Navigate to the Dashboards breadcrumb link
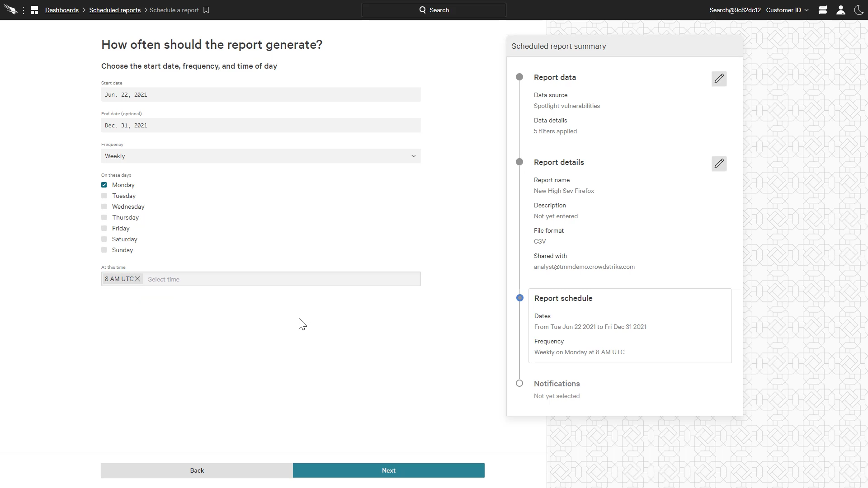This screenshot has width=868, height=488. (62, 10)
